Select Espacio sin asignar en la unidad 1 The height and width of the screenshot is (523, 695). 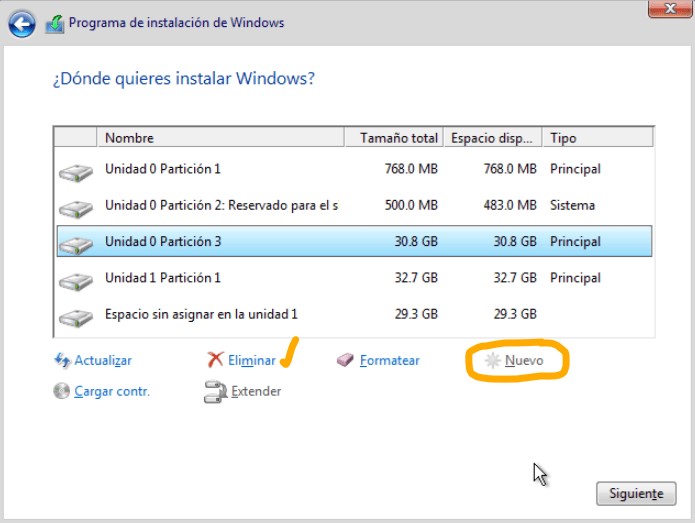(x=354, y=314)
